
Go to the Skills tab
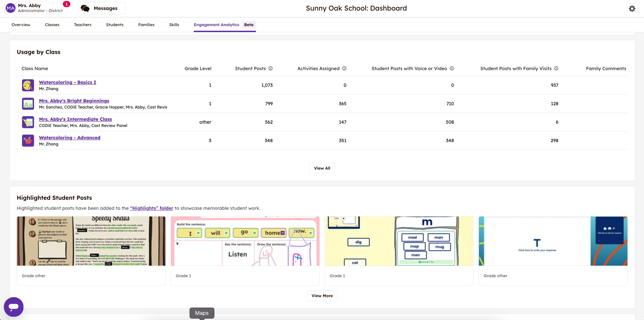174,25
